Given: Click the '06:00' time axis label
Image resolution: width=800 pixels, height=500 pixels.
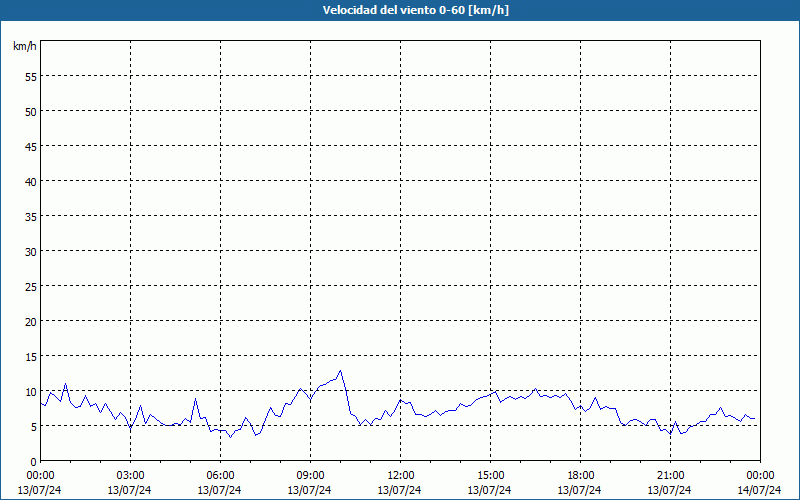Looking at the screenshot, I should click(x=220, y=476).
